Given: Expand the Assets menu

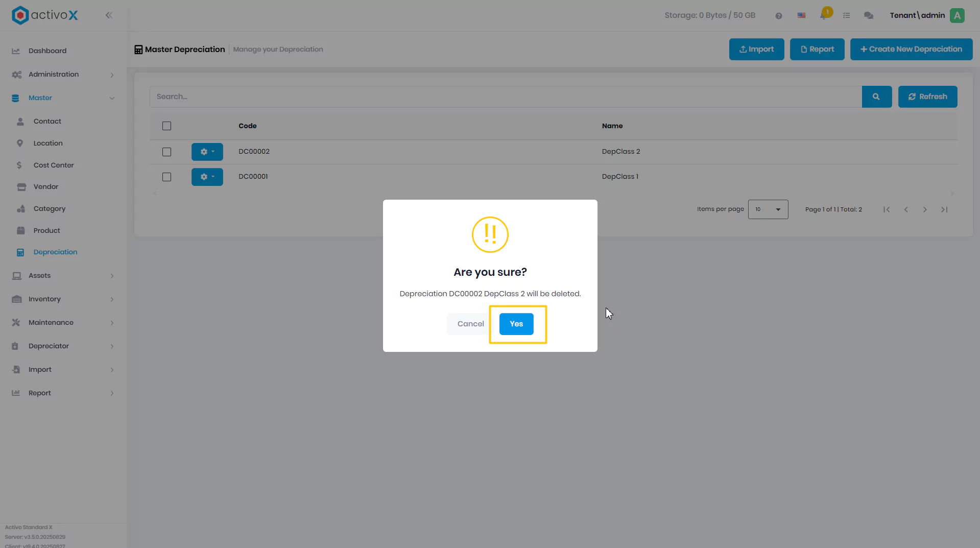Looking at the screenshot, I should (63, 275).
